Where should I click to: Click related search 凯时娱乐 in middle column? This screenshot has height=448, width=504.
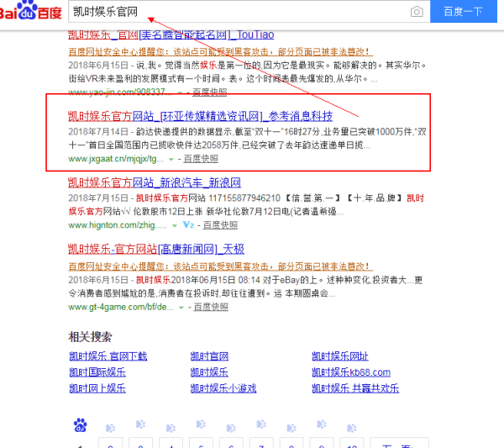(x=209, y=372)
